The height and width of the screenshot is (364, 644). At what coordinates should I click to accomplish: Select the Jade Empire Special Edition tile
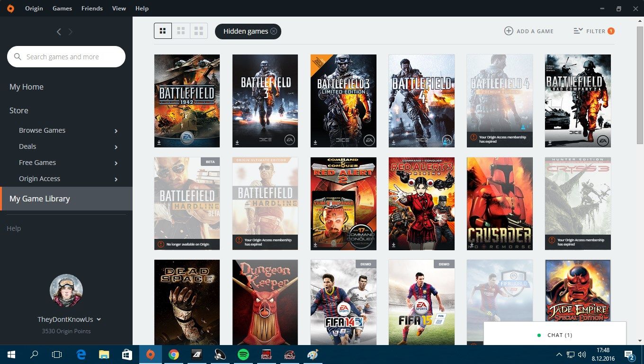click(578, 291)
